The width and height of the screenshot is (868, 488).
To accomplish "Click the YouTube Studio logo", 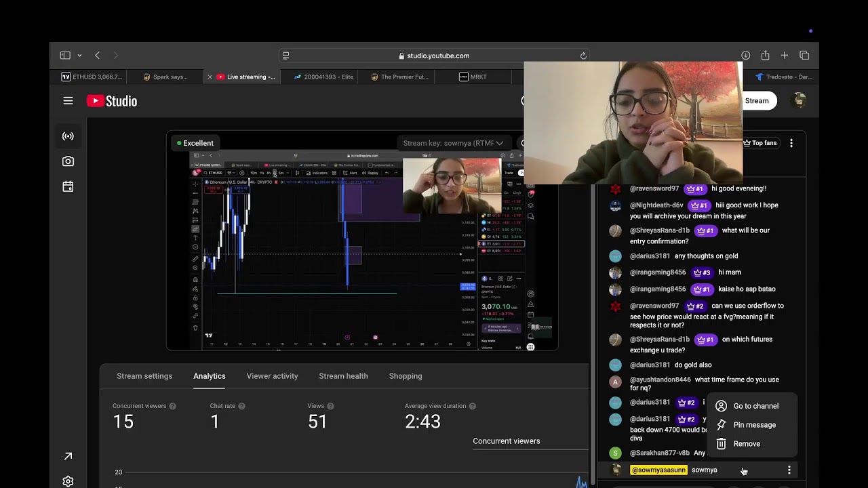I will click(x=112, y=101).
